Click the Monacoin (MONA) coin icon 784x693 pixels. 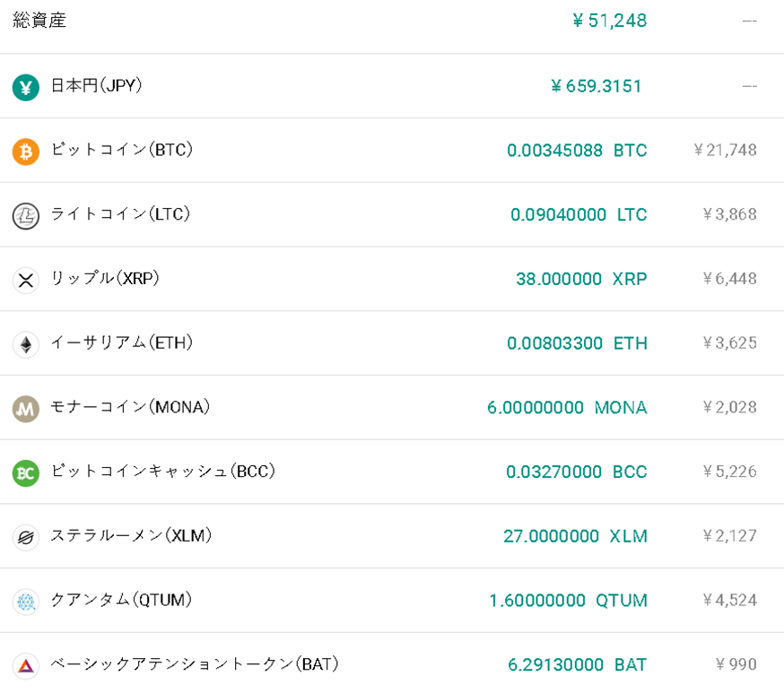click(26, 409)
